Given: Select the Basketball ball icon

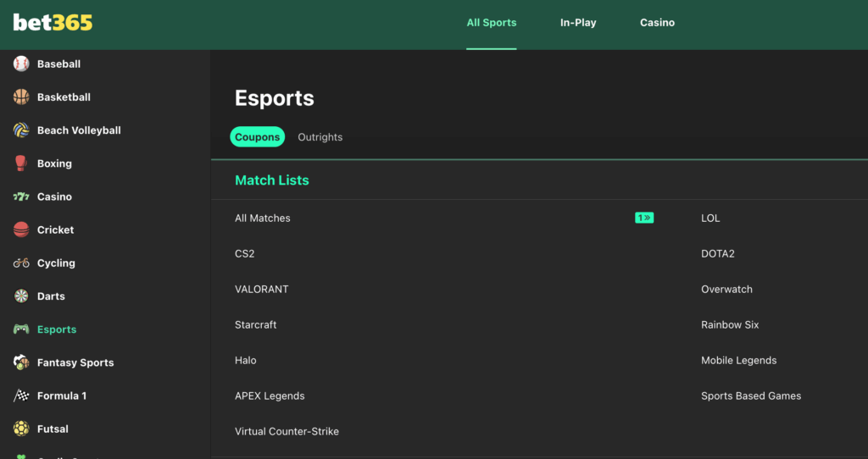Looking at the screenshot, I should click(21, 97).
